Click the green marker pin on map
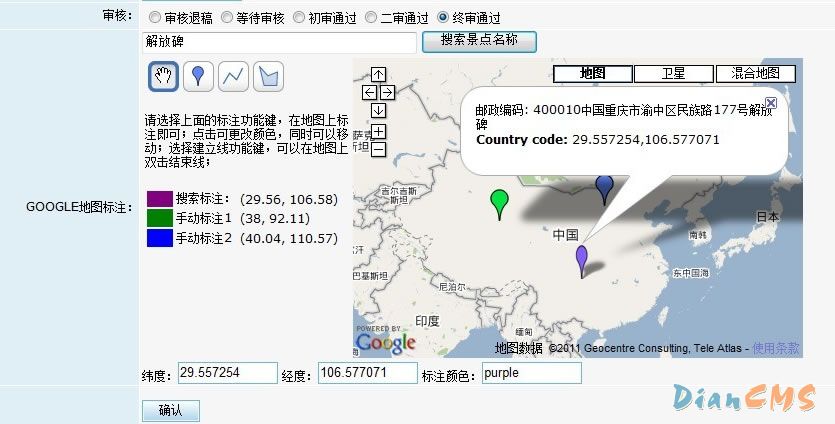Screen dimensions: 835x424 (498, 202)
